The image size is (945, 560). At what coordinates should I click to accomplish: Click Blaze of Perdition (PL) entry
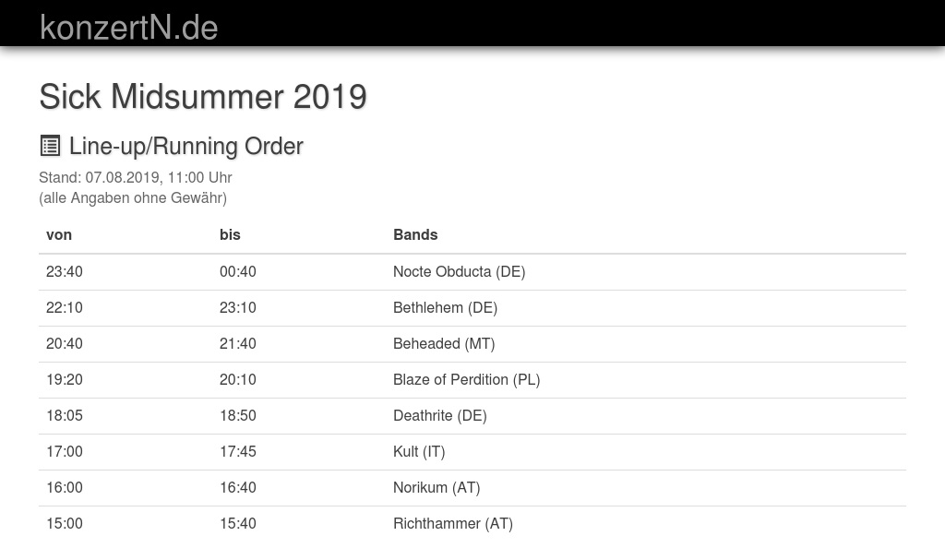pos(466,380)
